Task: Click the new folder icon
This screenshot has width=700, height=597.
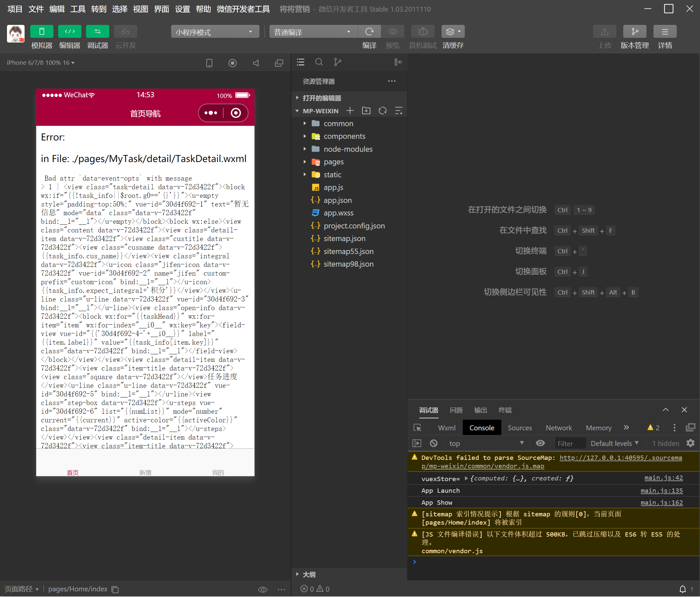Action: (x=366, y=111)
